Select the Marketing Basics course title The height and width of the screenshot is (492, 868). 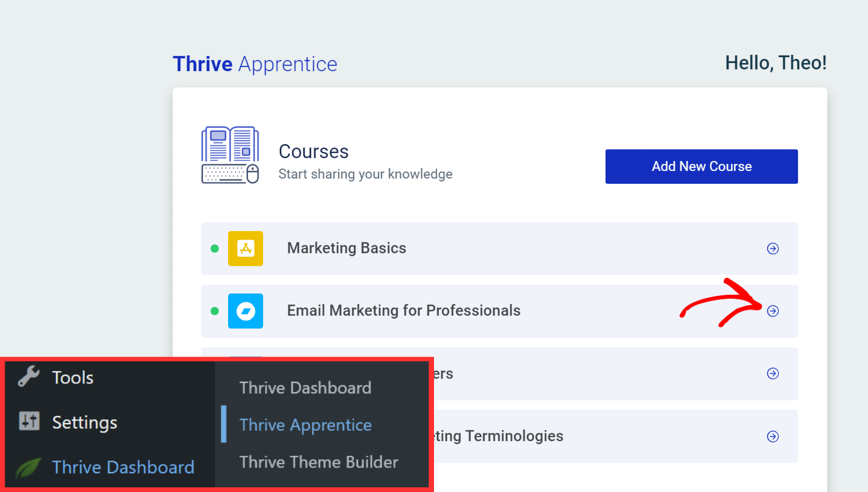point(346,248)
